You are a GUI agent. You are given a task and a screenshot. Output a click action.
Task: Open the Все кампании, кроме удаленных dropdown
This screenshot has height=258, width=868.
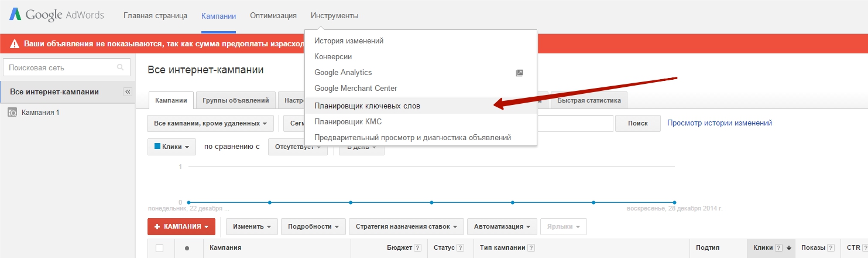click(x=211, y=123)
